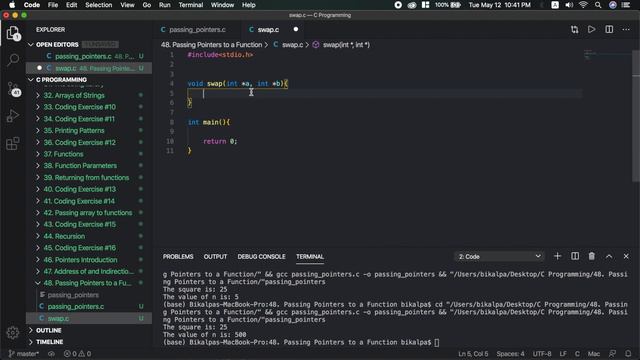Open editor More Actions ellipsis
Screen dimensions: 640x360
point(626,29)
